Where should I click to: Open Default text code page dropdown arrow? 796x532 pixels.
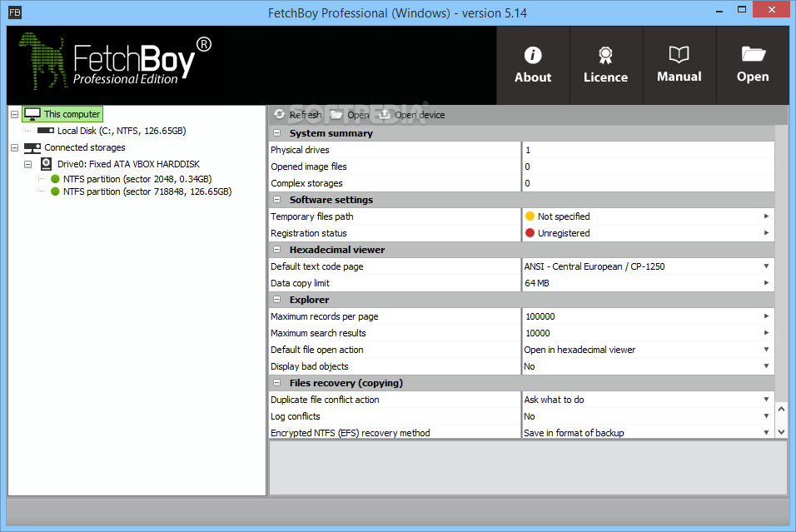point(766,266)
